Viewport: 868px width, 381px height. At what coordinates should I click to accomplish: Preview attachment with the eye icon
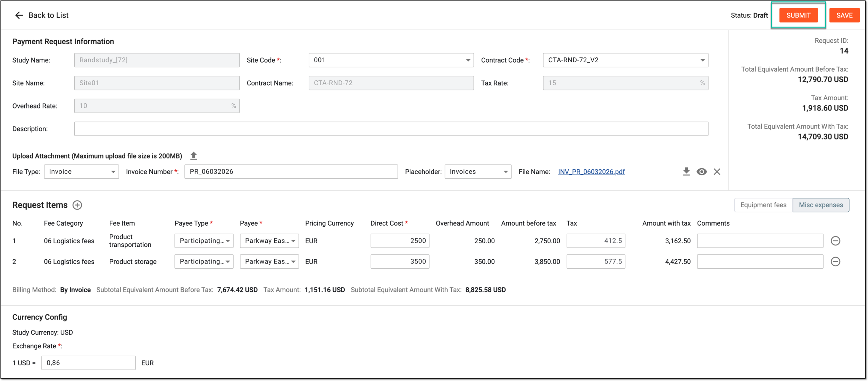[702, 172]
